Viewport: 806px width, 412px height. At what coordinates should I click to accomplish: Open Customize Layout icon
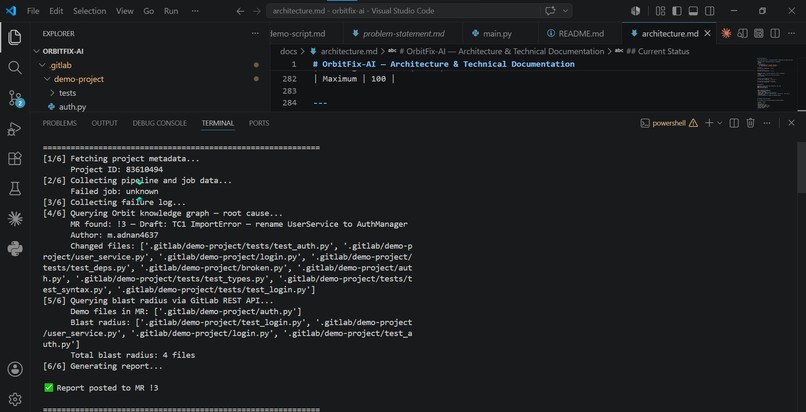(661, 11)
